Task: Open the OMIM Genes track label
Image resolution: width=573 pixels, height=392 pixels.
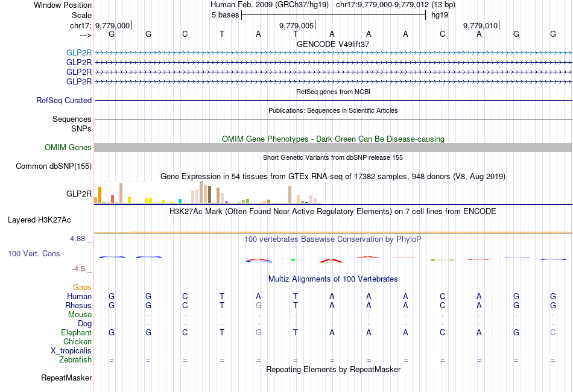Action: (68, 148)
